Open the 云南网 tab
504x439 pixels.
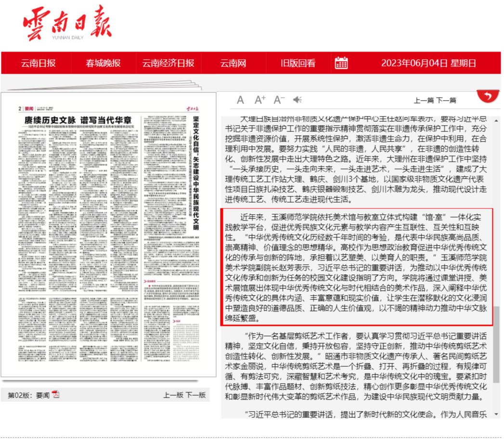(233, 63)
